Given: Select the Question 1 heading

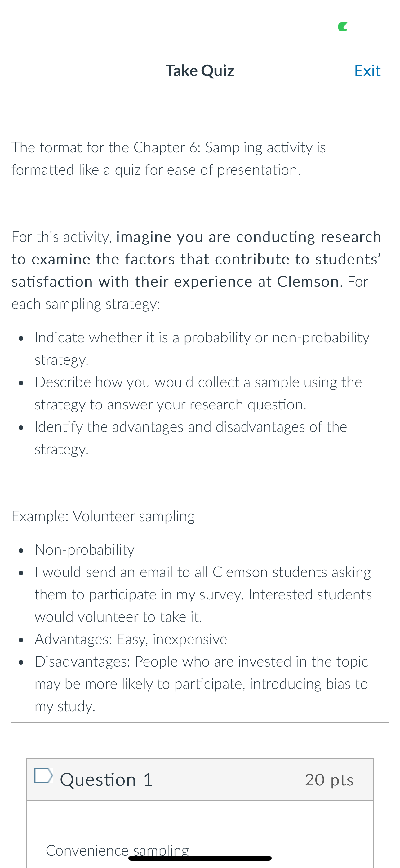Looking at the screenshot, I should click(106, 780).
